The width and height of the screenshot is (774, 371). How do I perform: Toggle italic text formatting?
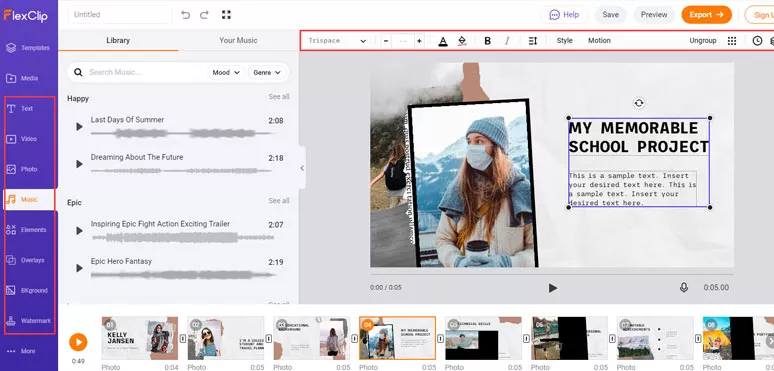tap(506, 41)
